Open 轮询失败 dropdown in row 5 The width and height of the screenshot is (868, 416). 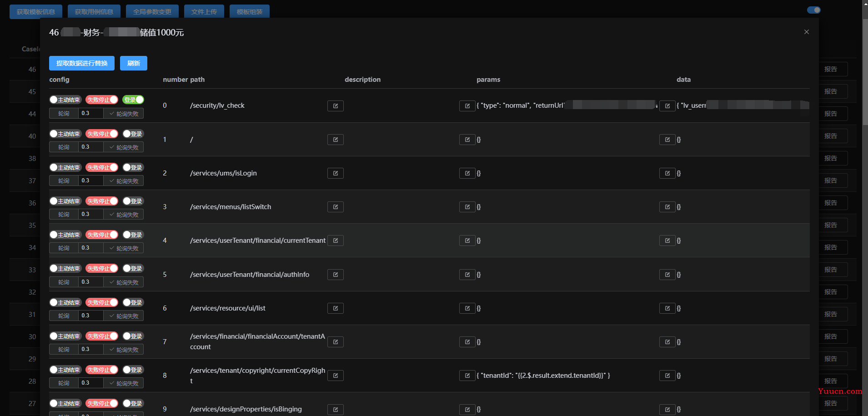(x=124, y=282)
